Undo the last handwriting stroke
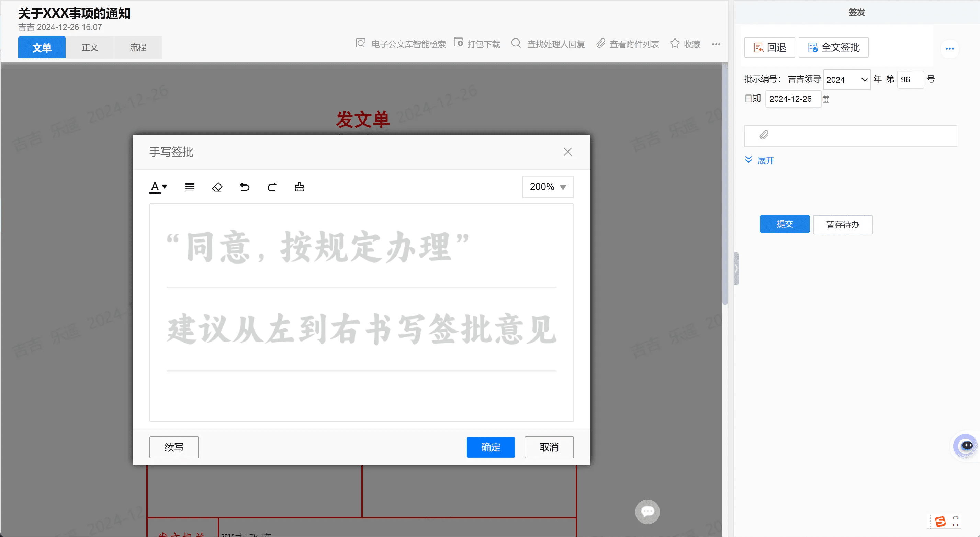This screenshot has height=537, width=980. [x=245, y=187]
